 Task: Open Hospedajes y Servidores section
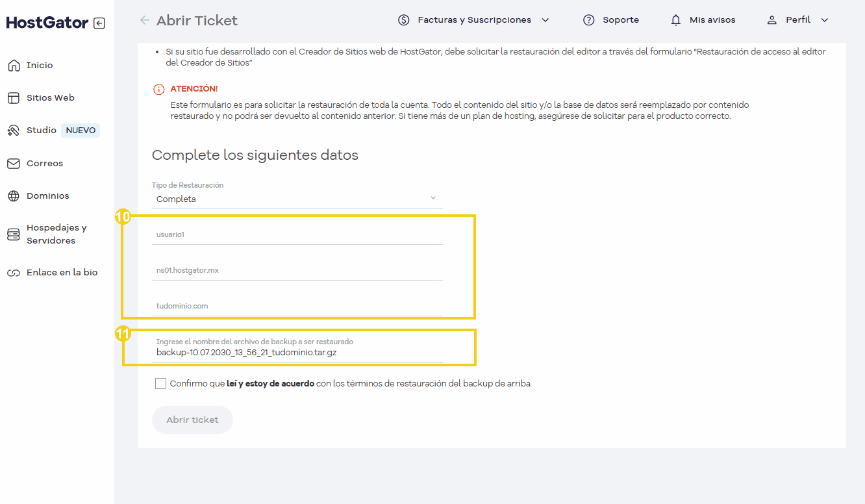pyautogui.click(x=56, y=234)
